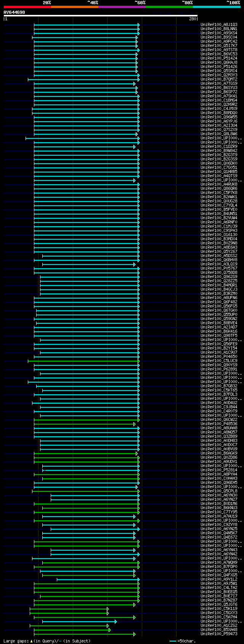This screenshot has width=244, height=644.
Task: Select label UniRef100_C1DZR9
Action: [x=219, y=147]
